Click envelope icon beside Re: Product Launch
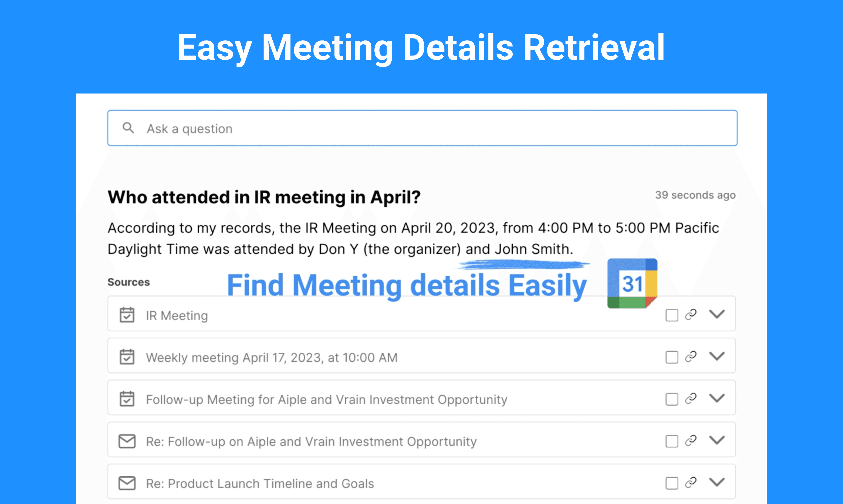Screen dimensions: 843x504 pos(127,483)
